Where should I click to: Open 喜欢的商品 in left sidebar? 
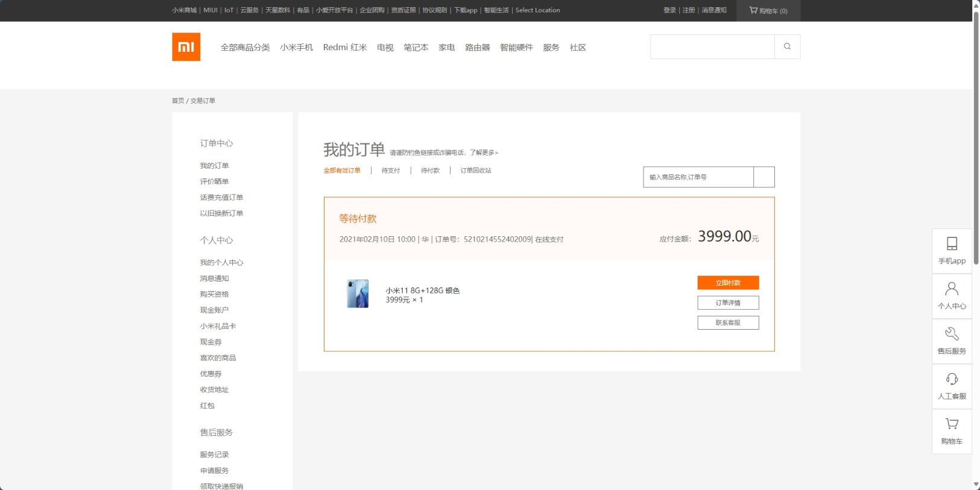(x=218, y=358)
